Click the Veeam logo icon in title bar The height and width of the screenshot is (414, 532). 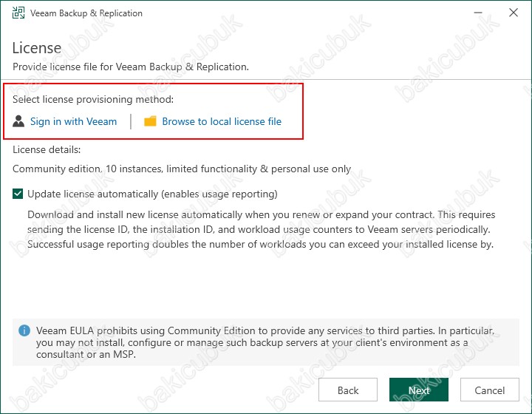click(x=18, y=13)
